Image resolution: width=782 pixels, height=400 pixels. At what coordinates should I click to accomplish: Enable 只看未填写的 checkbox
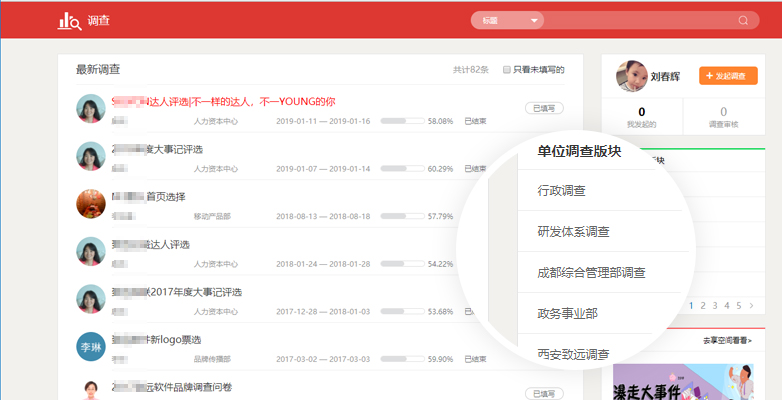[507, 70]
